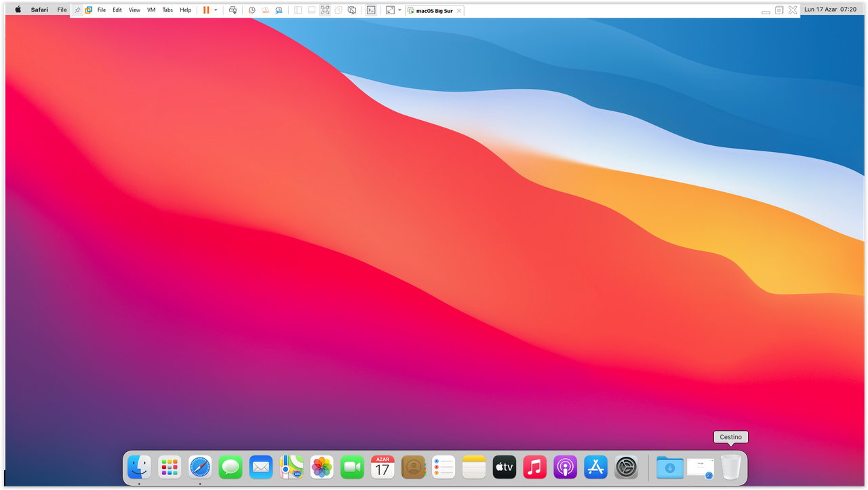Open the VM menu in VMware toolbar
The image size is (868, 490).
click(151, 10)
